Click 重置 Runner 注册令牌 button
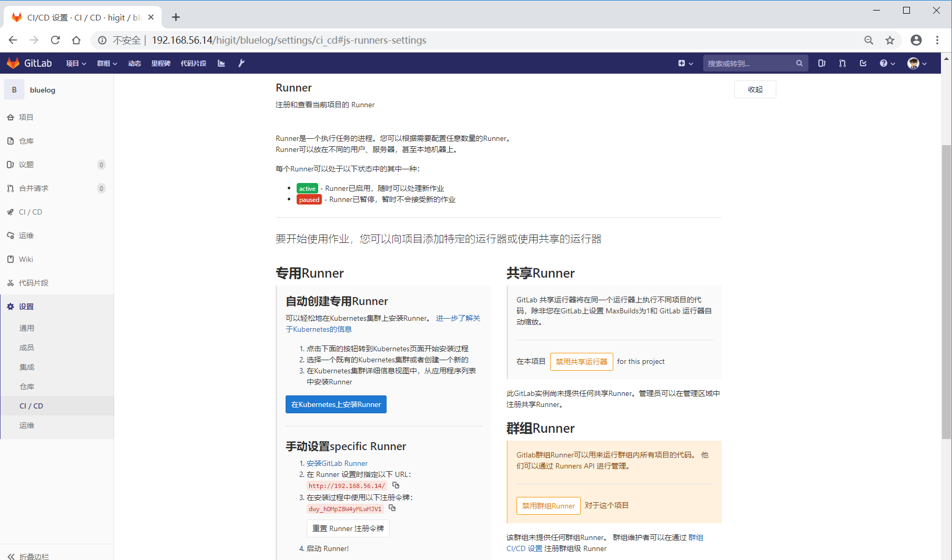 348,528
